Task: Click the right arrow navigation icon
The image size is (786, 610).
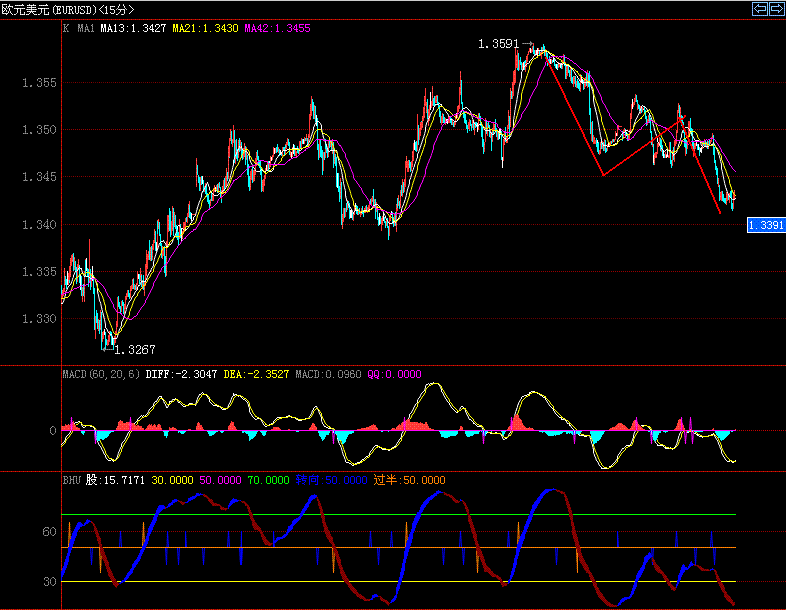Action: [776, 9]
